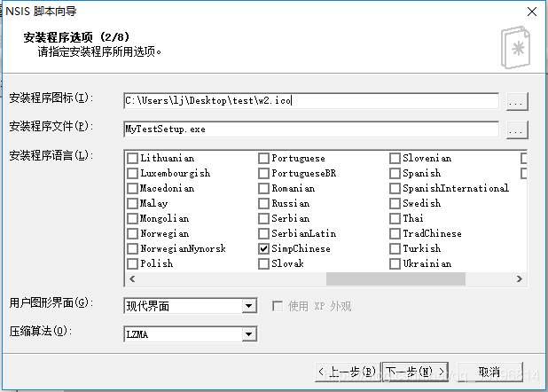Check the Portuguese language box
The width and height of the screenshot is (548, 392).
click(263, 158)
